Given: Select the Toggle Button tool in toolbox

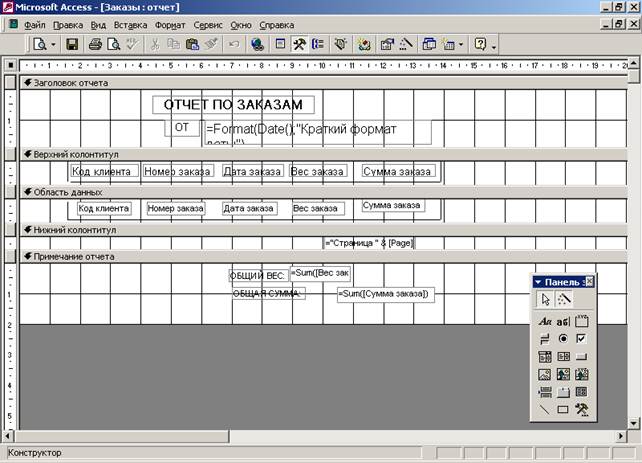Looking at the screenshot, I should tap(545, 339).
